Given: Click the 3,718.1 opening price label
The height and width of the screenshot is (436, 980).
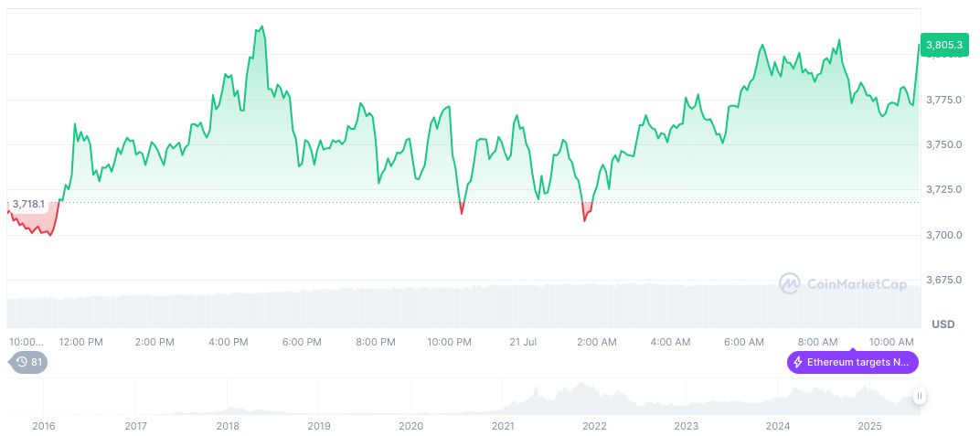Looking at the screenshot, I should click(x=28, y=204).
